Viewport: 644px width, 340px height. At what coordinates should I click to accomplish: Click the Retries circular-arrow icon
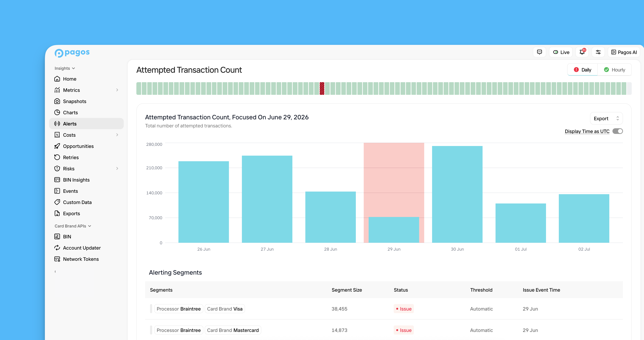click(57, 157)
